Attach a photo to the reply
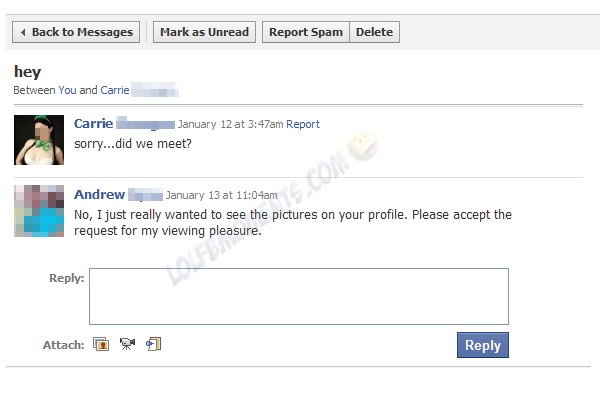The height and width of the screenshot is (400, 600). [101, 345]
